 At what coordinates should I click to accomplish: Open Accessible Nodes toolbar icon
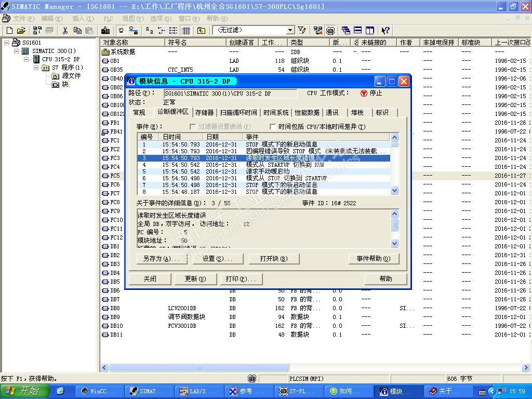(37, 31)
